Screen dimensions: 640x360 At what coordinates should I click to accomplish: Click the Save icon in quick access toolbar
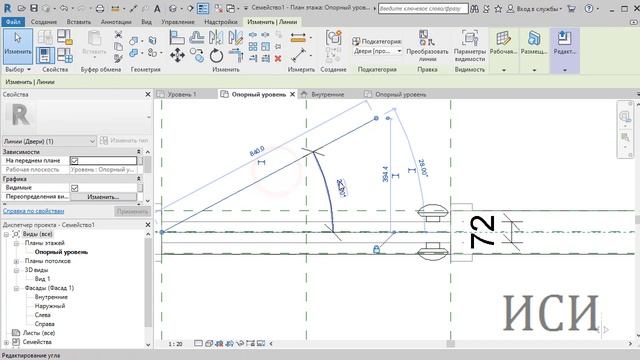34,8
